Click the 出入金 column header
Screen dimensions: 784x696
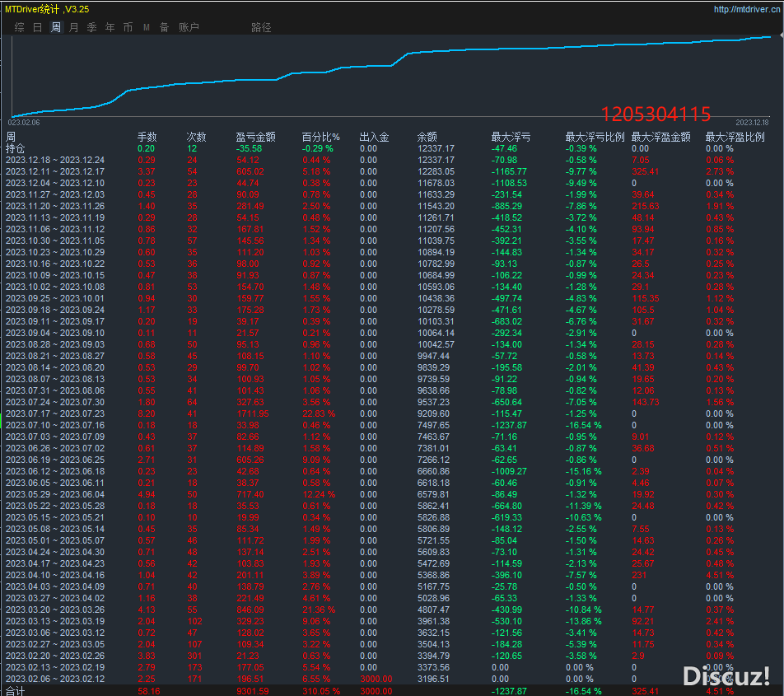click(375, 137)
